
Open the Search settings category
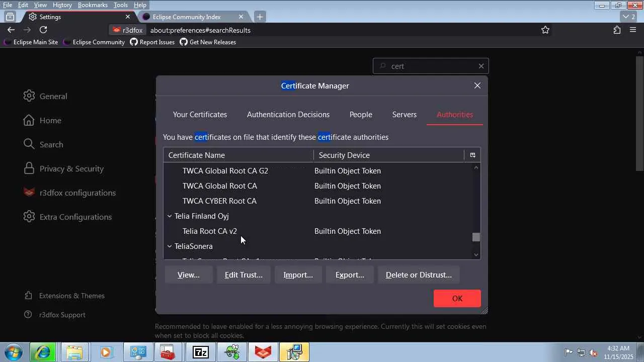[x=43, y=144]
